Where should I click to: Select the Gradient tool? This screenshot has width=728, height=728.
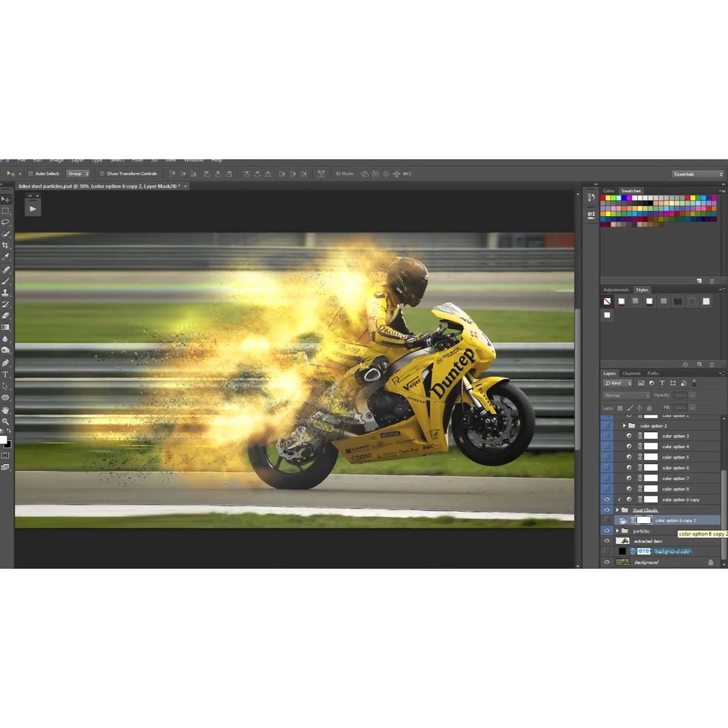coord(6,327)
